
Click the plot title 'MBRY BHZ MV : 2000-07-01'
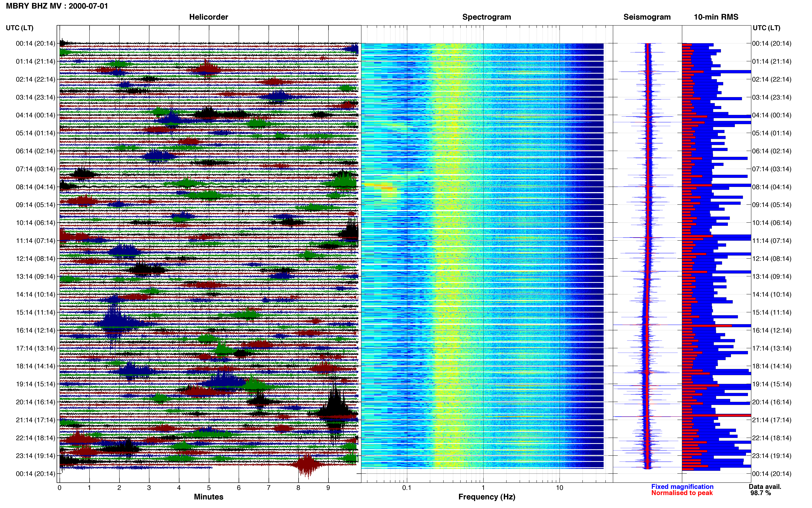click(x=57, y=6)
